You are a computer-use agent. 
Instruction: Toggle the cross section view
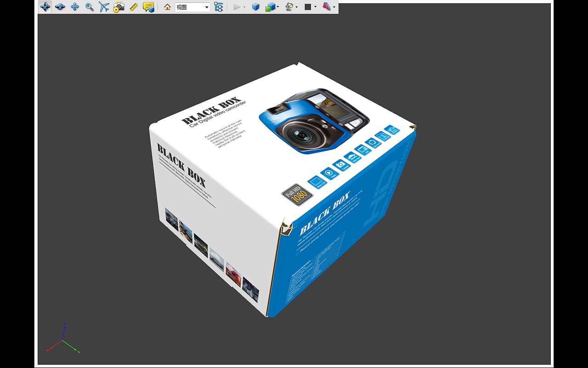[x=326, y=7]
